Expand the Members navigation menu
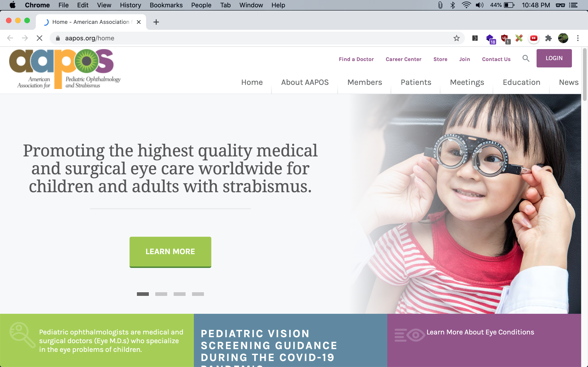The width and height of the screenshot is (588, 367). point(365,82)
